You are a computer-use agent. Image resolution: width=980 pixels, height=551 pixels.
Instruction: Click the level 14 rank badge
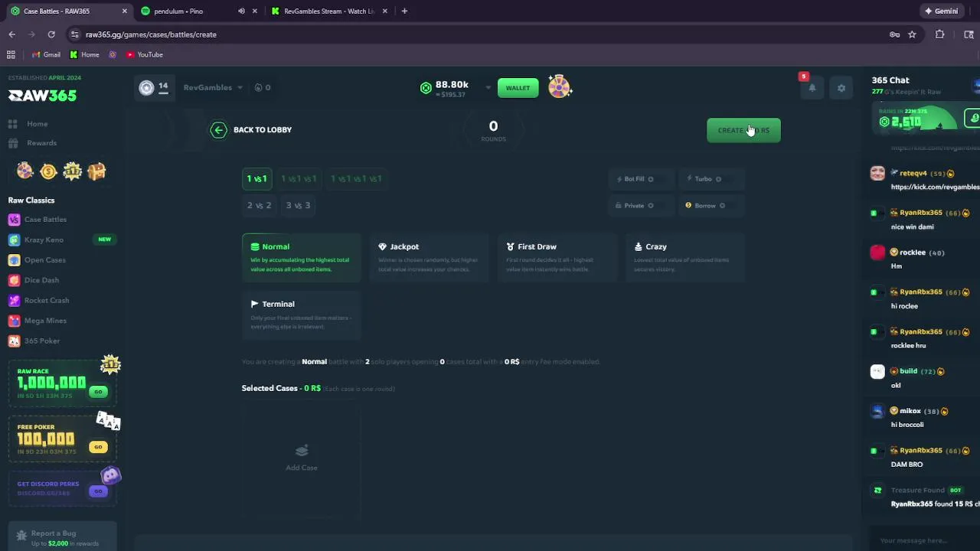[154, 87]
